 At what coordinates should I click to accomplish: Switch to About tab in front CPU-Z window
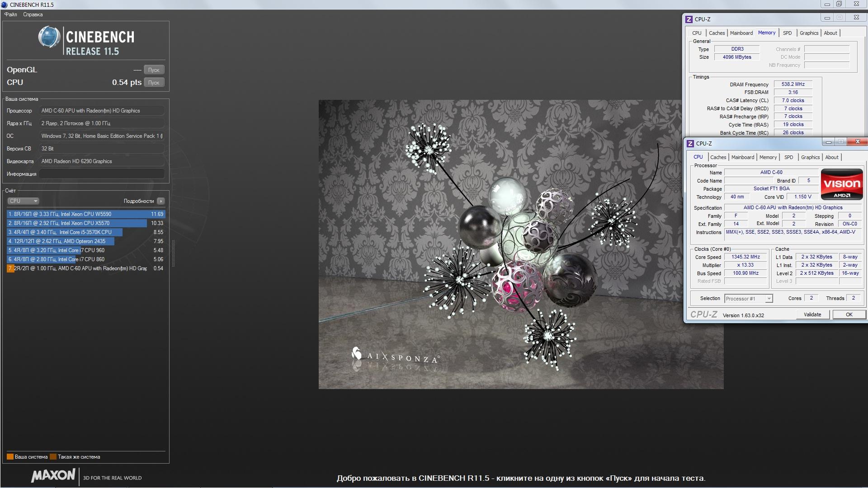click(x=832, y=157)
